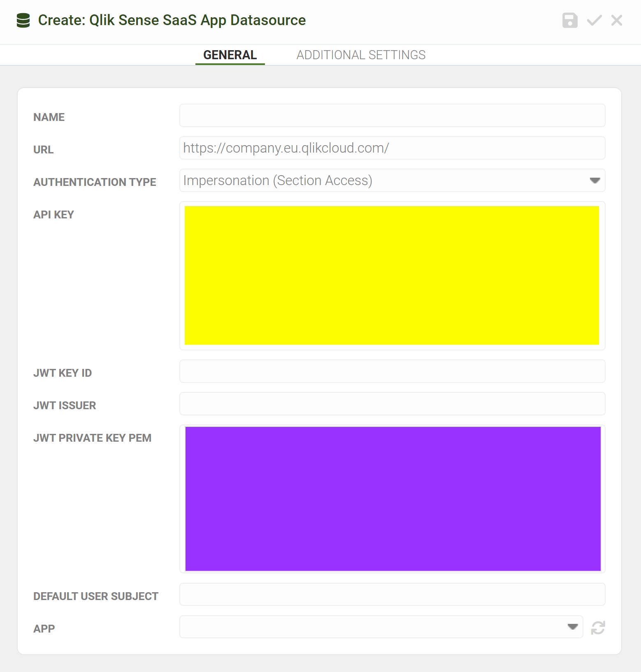The width and height of the screenshot is (641, 672).
Task: Open the Authentication Type dropdown
Action: pyautogui.click(x=392, y=181)
